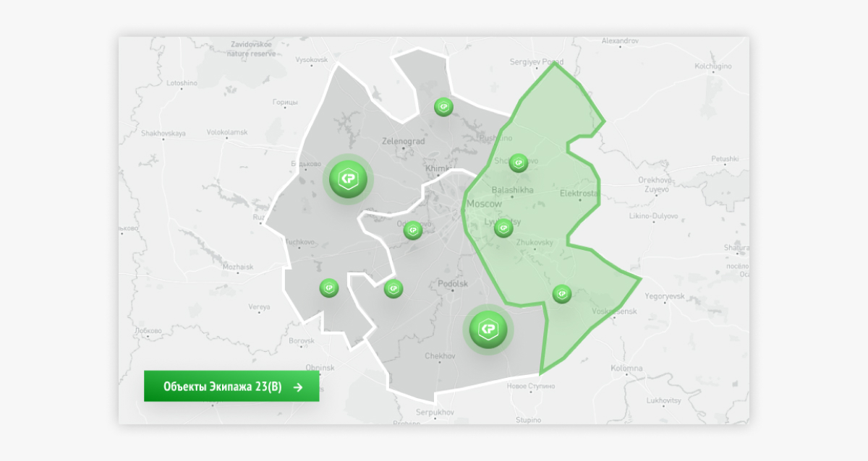Click the arrow on the green button
Viewport: 868px width, 461px height.
(x=297, y=387)
